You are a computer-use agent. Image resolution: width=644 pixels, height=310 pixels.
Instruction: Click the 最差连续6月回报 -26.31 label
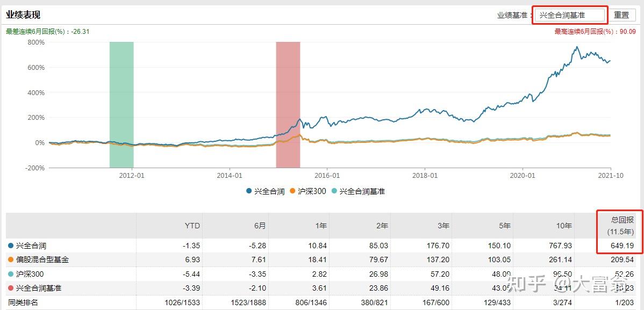click(x=48, y=31)
